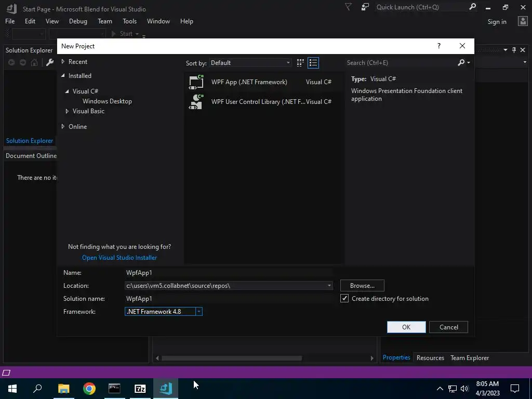Viewport: 532px width, 399px height.
Task: Expand the Online node
Action: 63,126
